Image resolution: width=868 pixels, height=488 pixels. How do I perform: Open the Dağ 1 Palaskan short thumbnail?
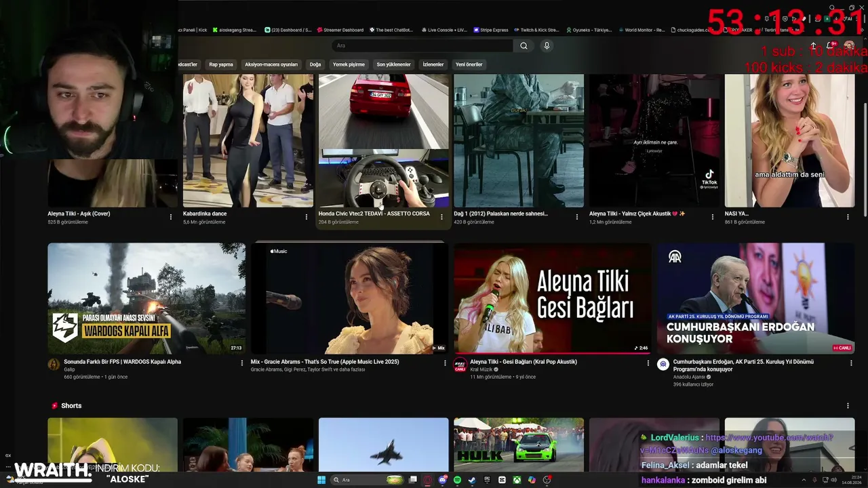tap(519, 140)
